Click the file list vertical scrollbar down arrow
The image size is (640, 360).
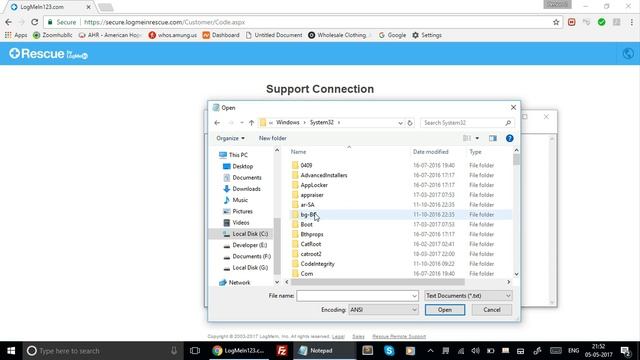tap(516, 274)
